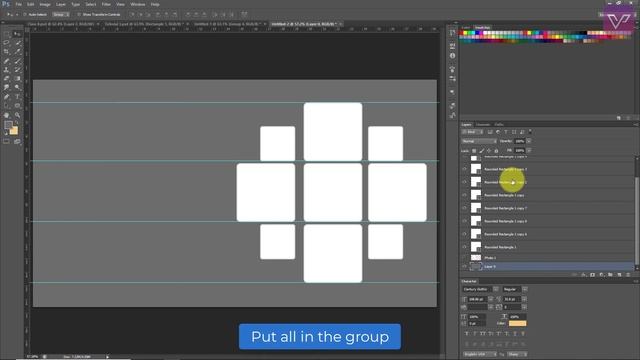Set the foreground color swatch
This screenshot has width=640, height=360.
(x=8, y=125)
